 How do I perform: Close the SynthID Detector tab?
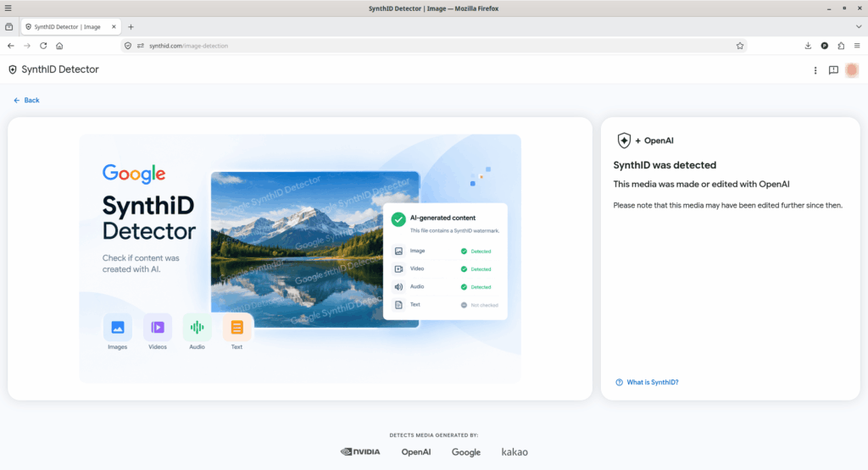click(114, 26)
